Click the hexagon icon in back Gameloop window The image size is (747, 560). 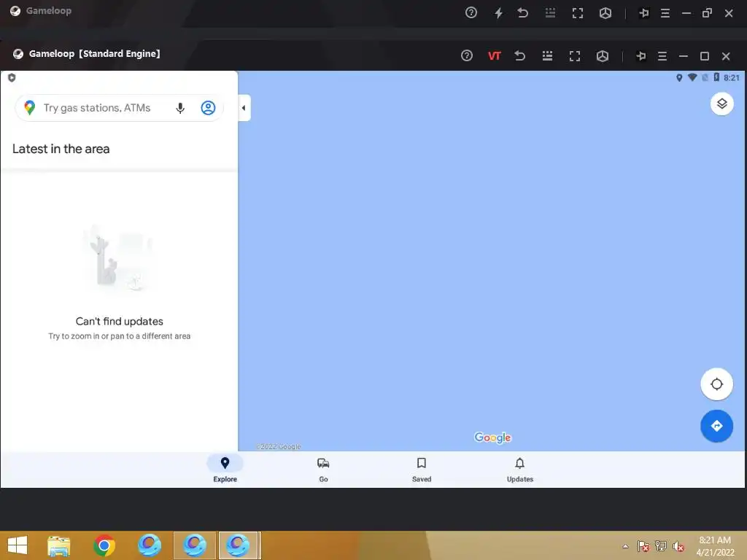(605, 13)
